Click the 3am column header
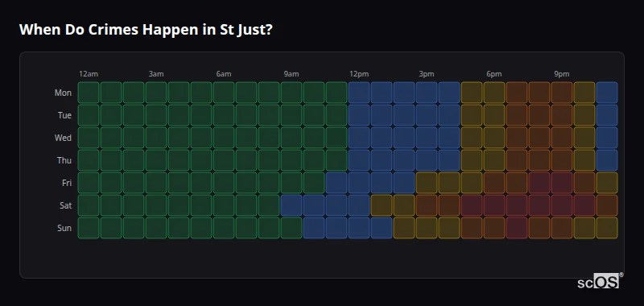Image resolution: width=644 pixels, height=306 pixels. (156, 74)
